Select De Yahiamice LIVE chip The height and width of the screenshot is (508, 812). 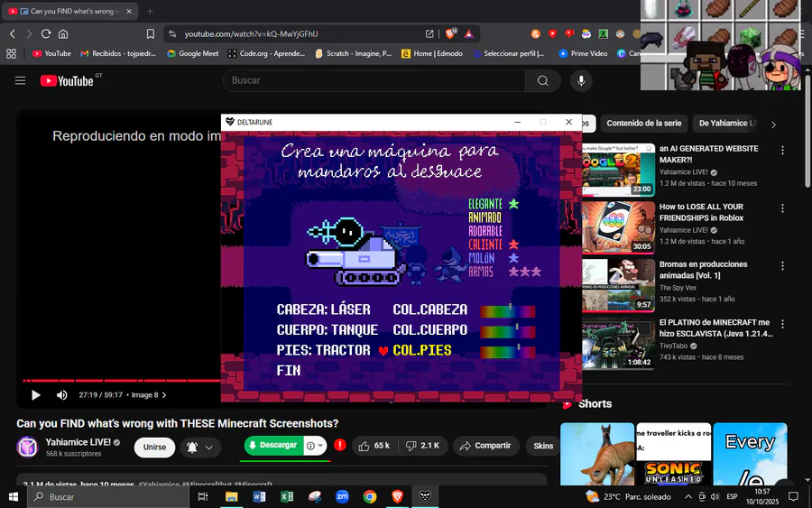pos(727,124)
